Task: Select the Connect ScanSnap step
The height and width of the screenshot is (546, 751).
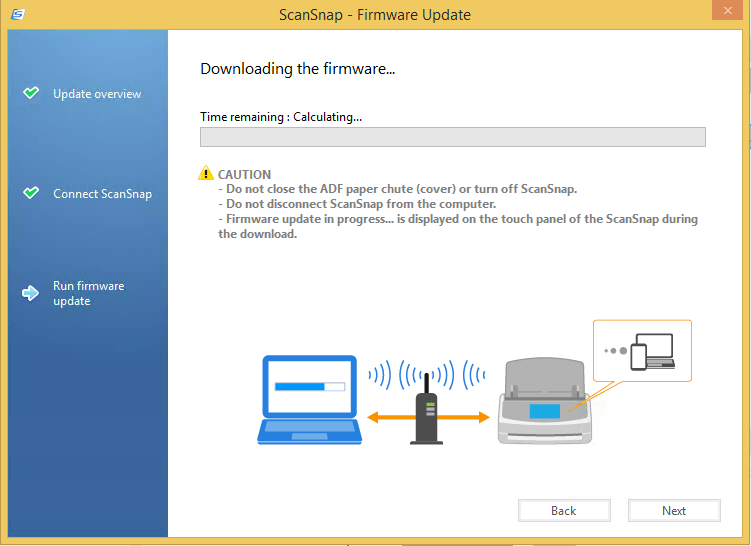Action: click(102, 194)
